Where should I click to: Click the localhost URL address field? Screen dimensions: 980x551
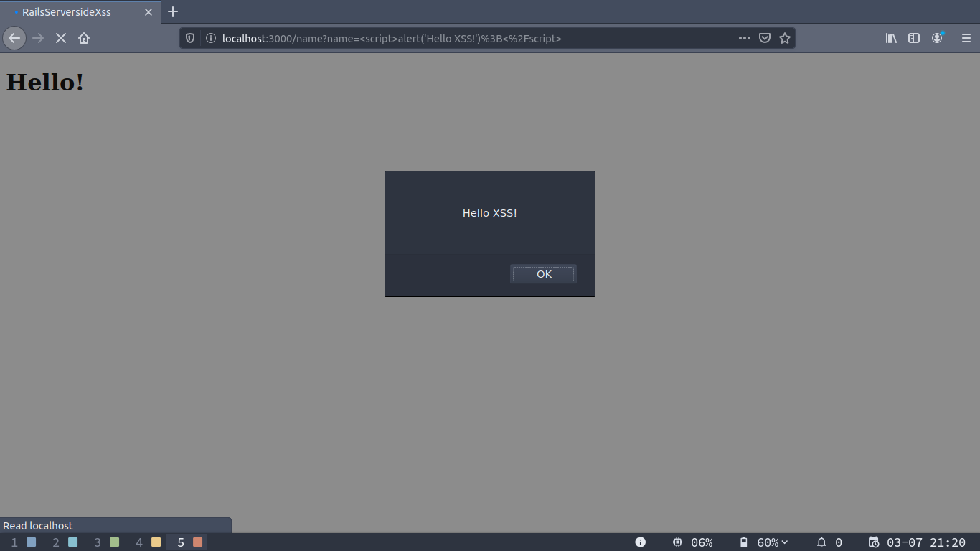[466, 38]
